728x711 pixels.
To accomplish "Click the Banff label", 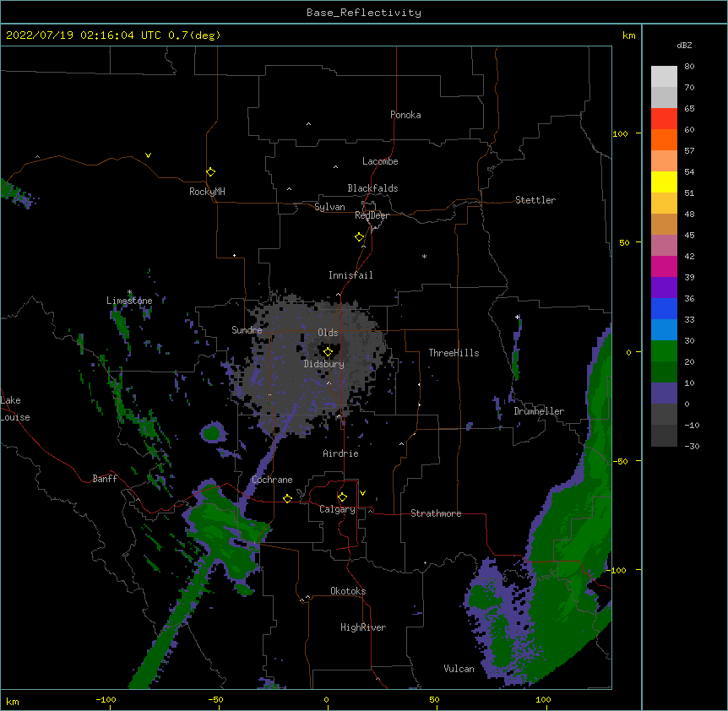I will tap(105, 479).
